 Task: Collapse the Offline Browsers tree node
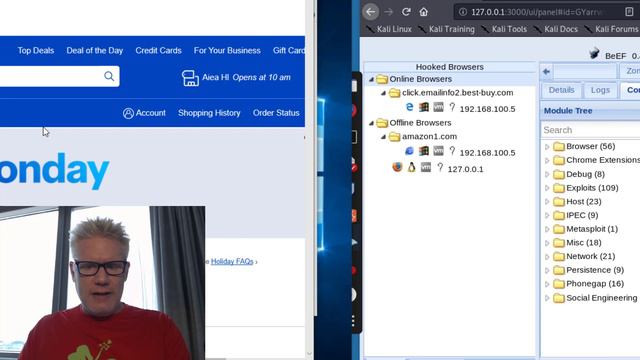pos(371,123)
